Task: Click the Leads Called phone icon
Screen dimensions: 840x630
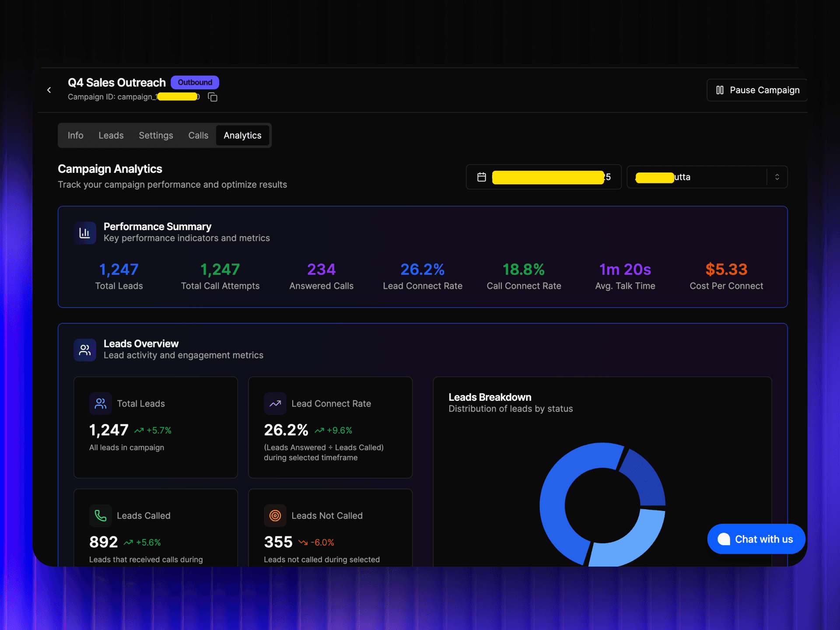Action: pos(101,516)
